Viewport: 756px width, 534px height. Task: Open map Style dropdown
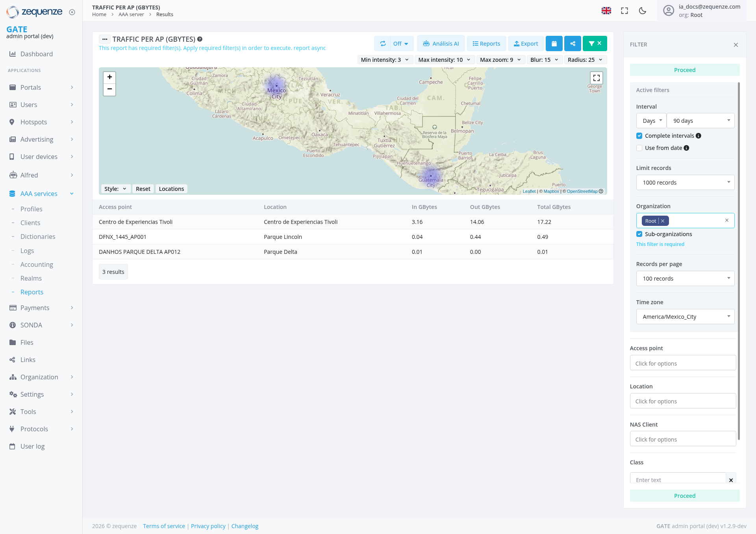tap(116, 189)
